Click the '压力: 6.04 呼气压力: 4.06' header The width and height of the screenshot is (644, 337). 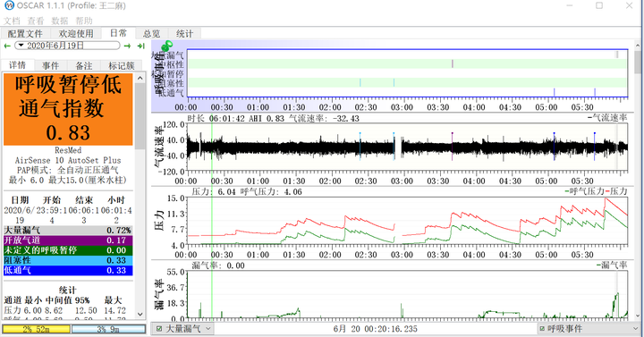[247, 191]
